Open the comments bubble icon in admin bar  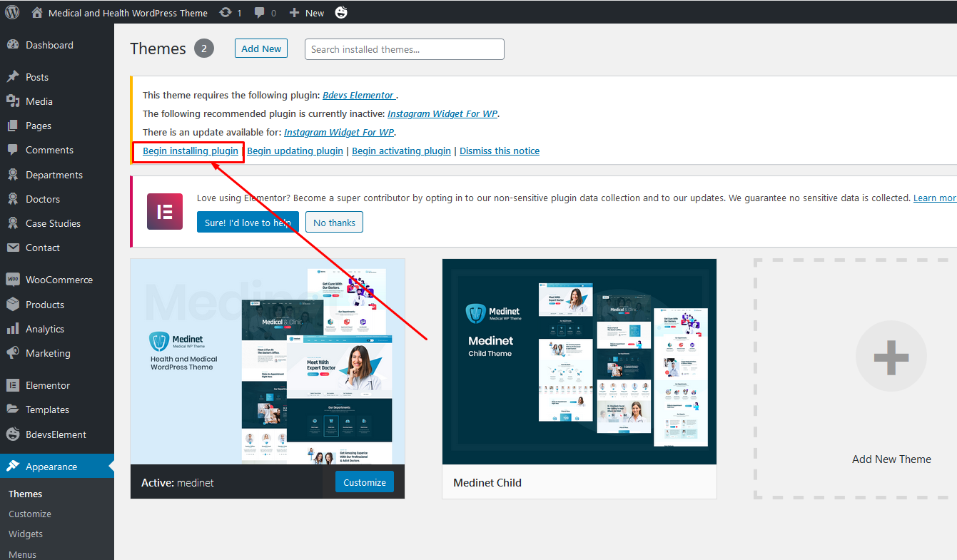pos(260,13)
